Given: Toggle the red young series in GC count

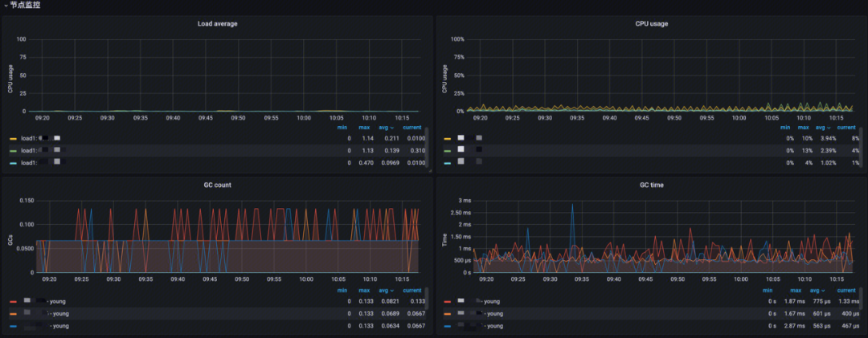Looking at the screenshot, I should click(56, 301).
